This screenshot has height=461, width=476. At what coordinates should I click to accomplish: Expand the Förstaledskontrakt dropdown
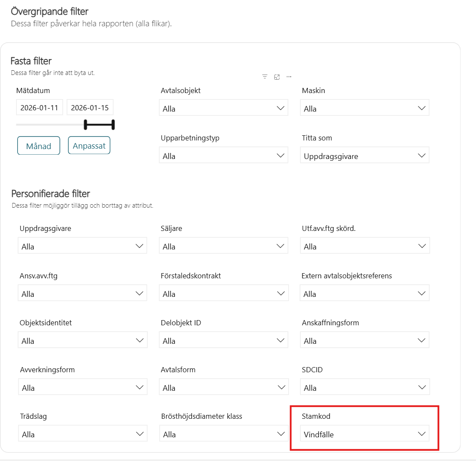coord(223,294)
